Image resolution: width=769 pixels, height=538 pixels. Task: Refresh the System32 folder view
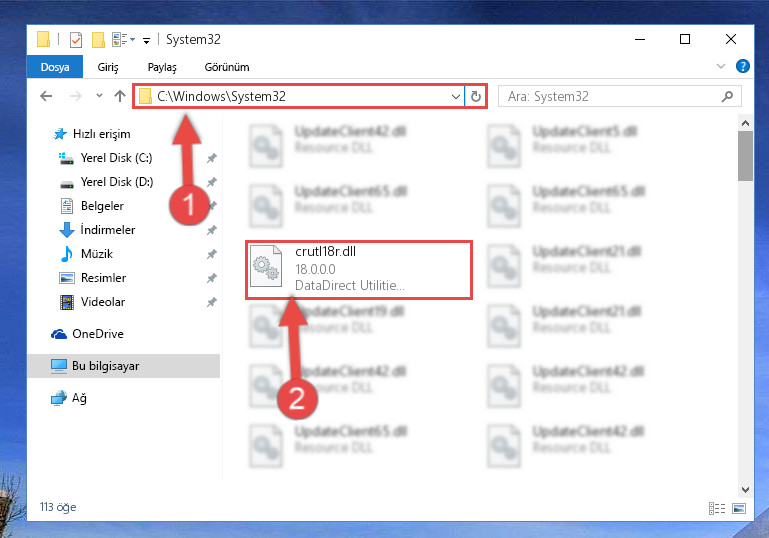475,97
